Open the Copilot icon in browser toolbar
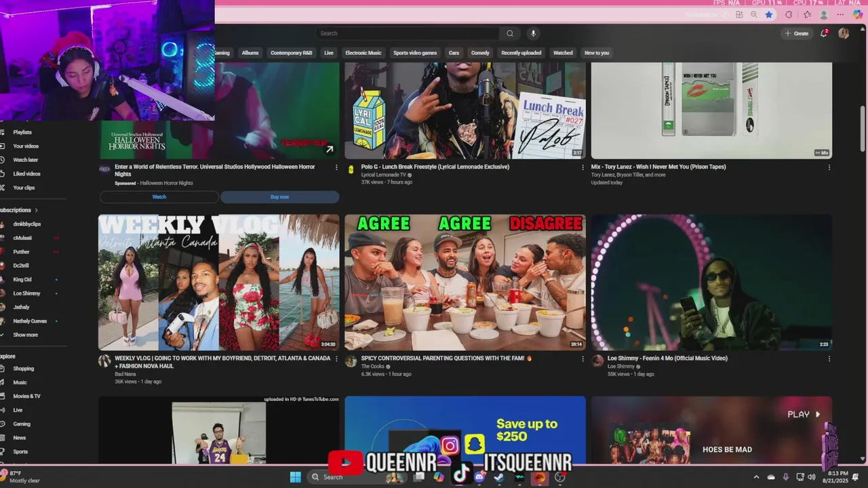The image size is (868, 488). pos(858,15)
